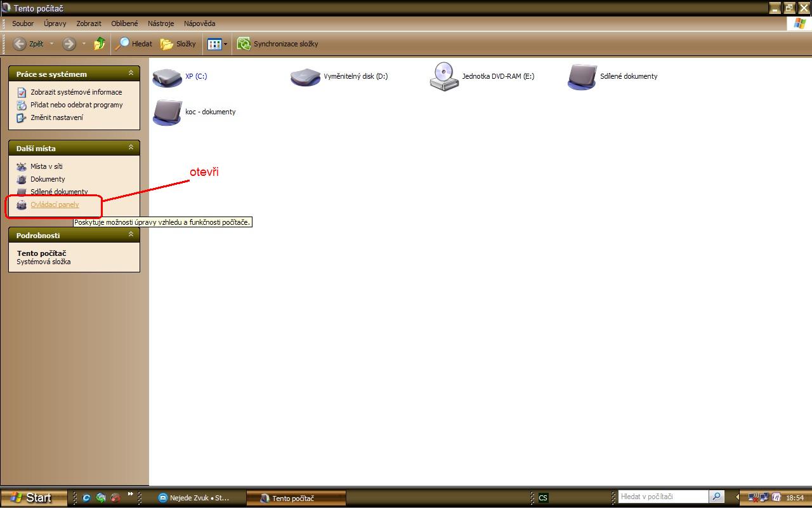The image size is (812, 508).
Task: Click Hledat v počítači search field
Action: [x=663, y=497]
